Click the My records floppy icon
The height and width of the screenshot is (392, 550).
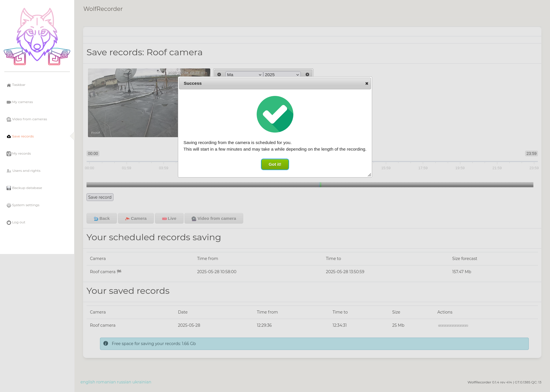(x=9, y=154)
